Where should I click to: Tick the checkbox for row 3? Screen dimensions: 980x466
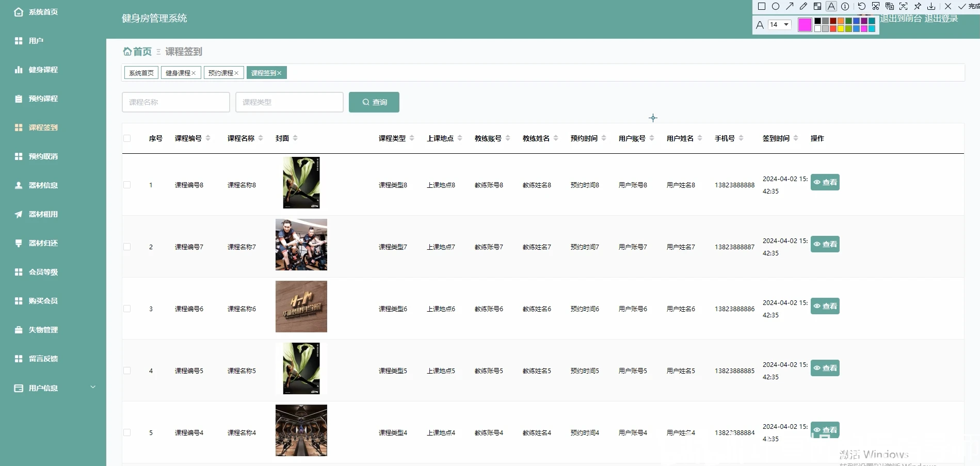click(127, 309)
